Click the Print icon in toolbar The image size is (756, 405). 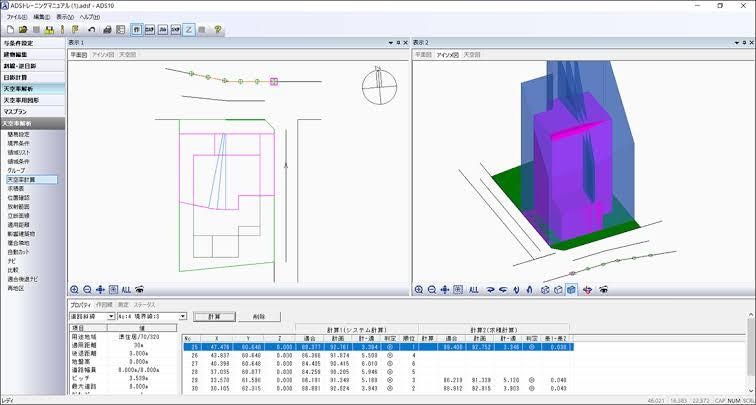coord(108,30)
